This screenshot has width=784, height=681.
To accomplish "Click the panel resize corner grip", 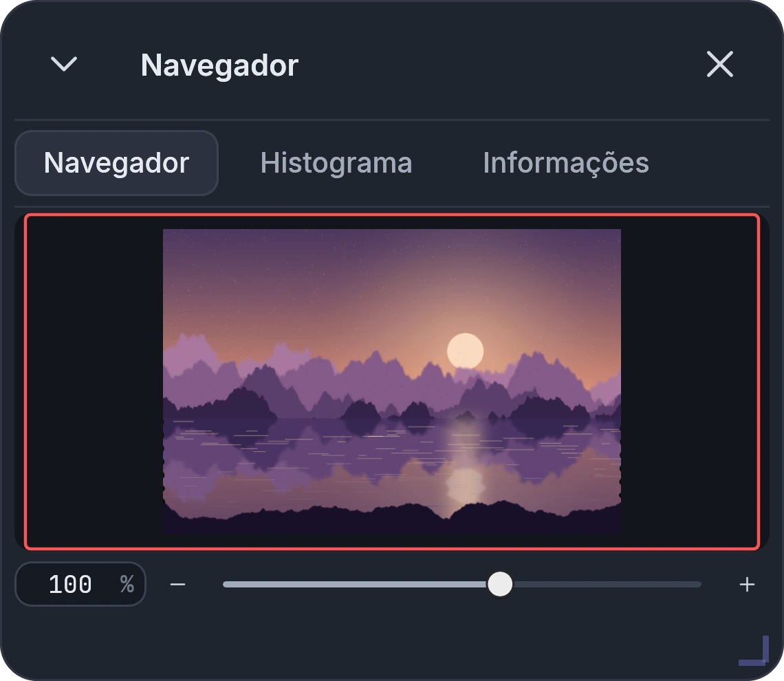I will (x=754, y=651).
